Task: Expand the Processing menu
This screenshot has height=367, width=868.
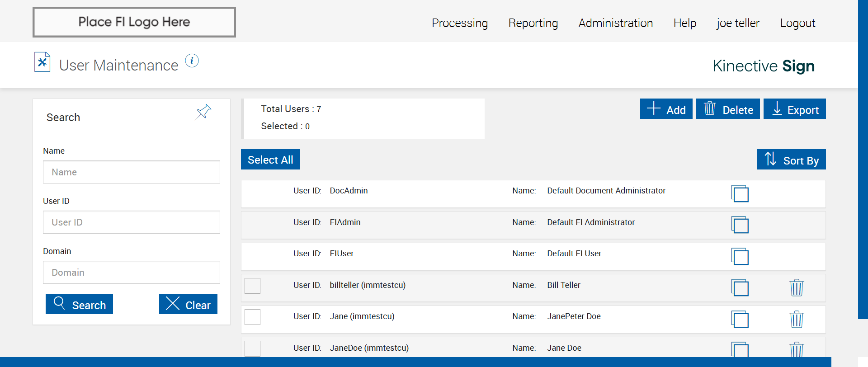Action: click(459, 23)
